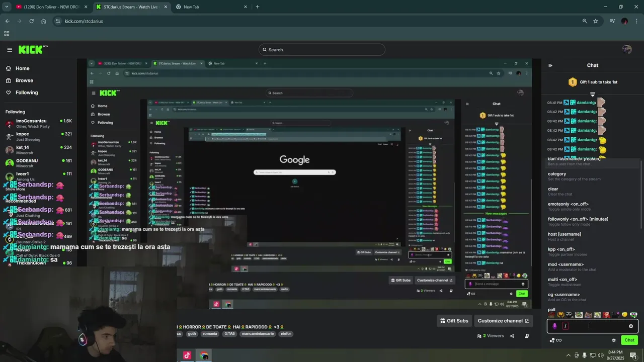Image resolution: width=644 pixels, height=362 pixels.
Task: Click the browser address bar
Action: click(x=317, y=21)
